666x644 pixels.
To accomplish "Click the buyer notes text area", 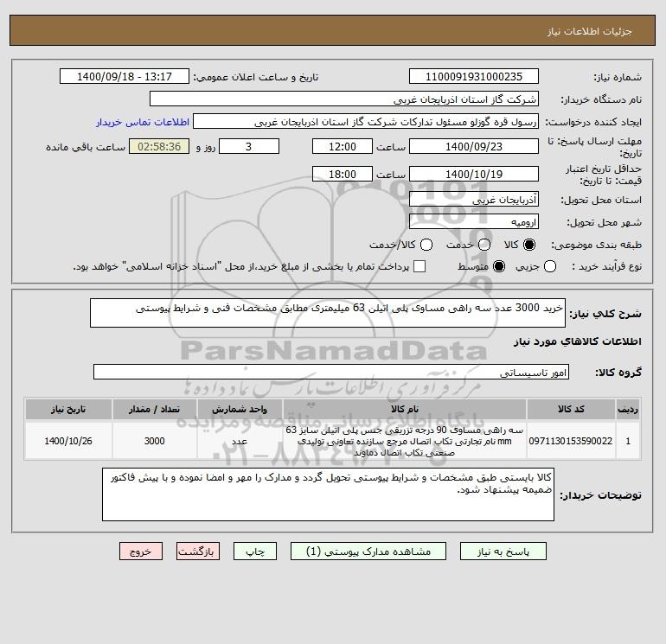I will 328,494.
